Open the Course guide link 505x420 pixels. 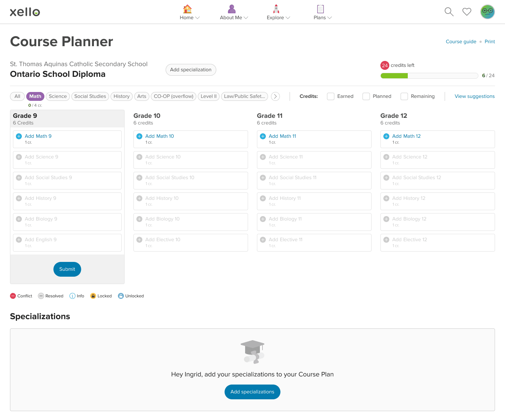point(461,42)
